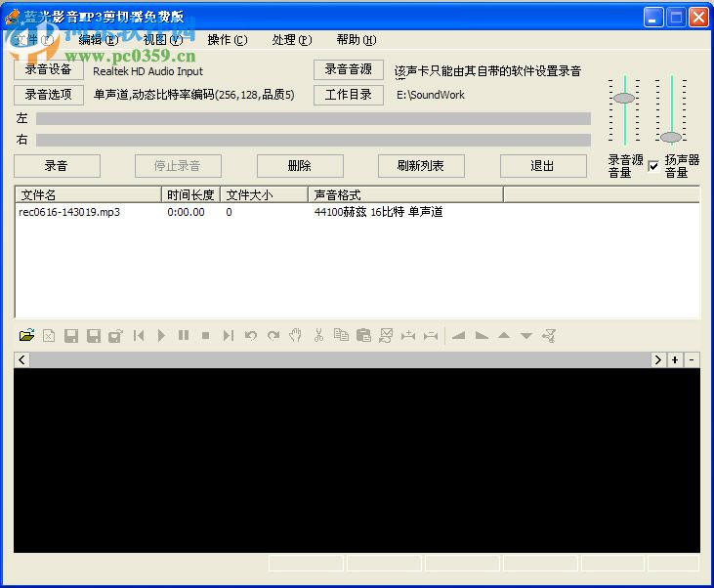Click the pause icon in toolbar
The image size is (714, 588).
[x=184, y=336]
